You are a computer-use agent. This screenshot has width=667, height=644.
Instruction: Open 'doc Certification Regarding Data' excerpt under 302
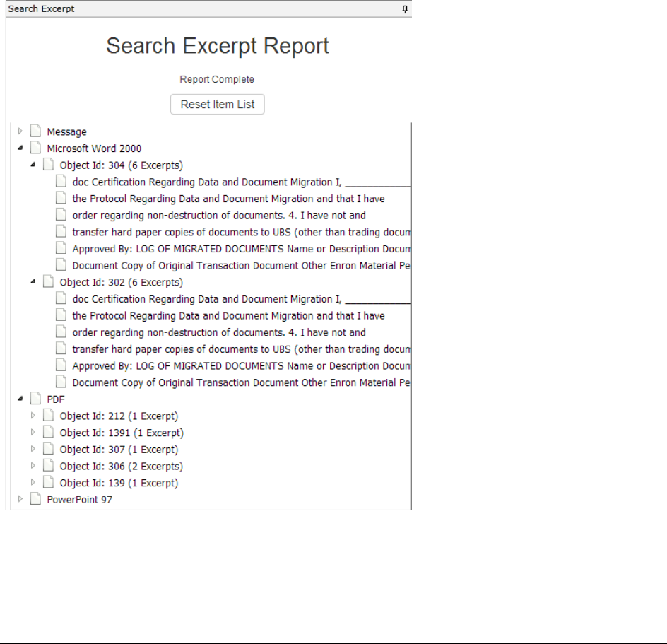click(241, 299)
